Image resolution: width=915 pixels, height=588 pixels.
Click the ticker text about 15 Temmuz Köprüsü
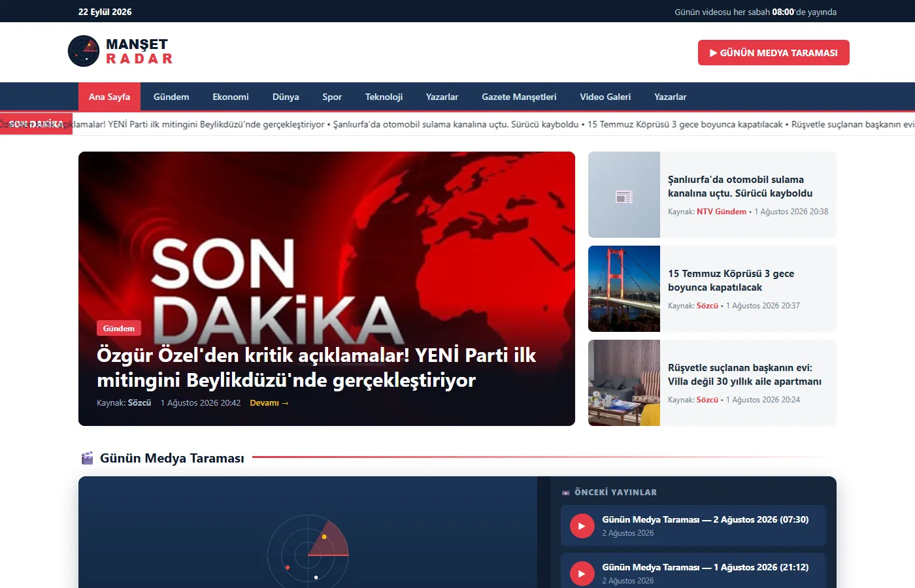pos(685,124)
